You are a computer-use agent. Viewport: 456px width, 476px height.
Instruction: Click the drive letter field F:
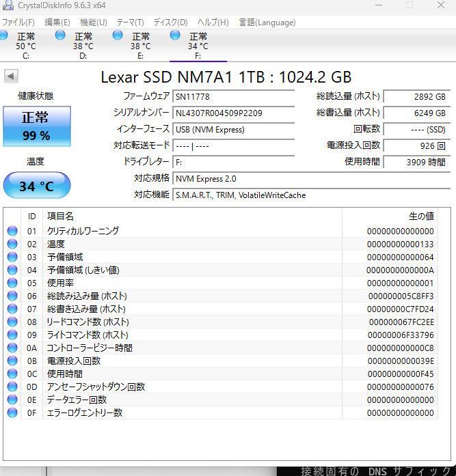click(233, 163)
